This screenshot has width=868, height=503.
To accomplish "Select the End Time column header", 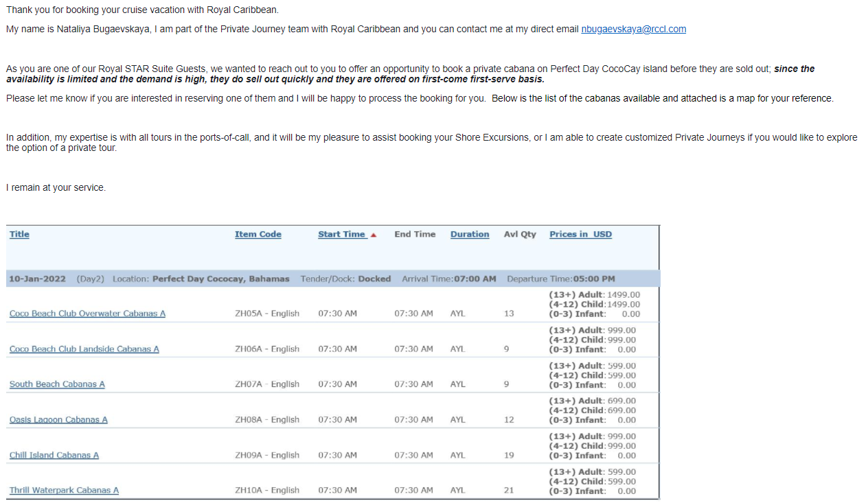I will (x=415, y=234).
